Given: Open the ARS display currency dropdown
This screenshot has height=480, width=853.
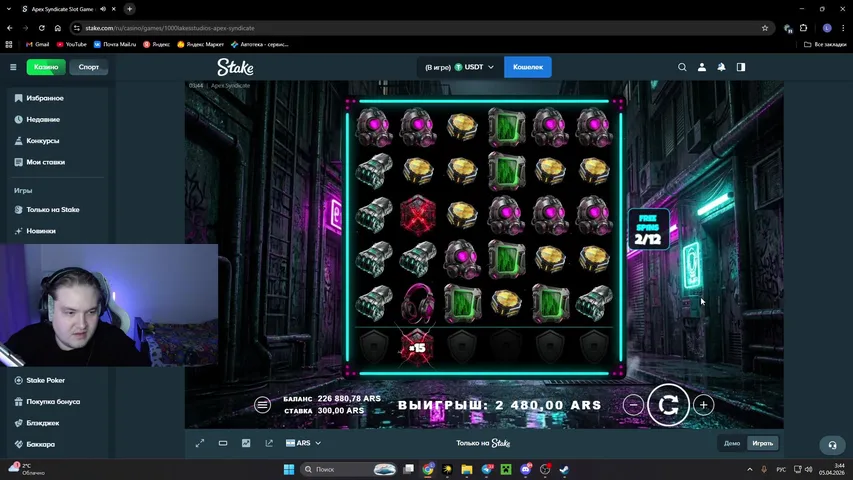Looking at the screenshot, I should [x=304, y=443].
